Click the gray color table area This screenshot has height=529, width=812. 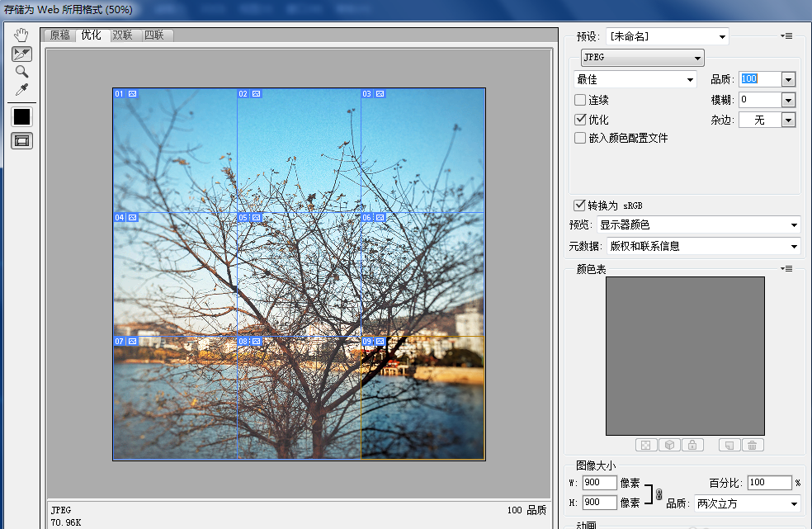coord(685,356)
